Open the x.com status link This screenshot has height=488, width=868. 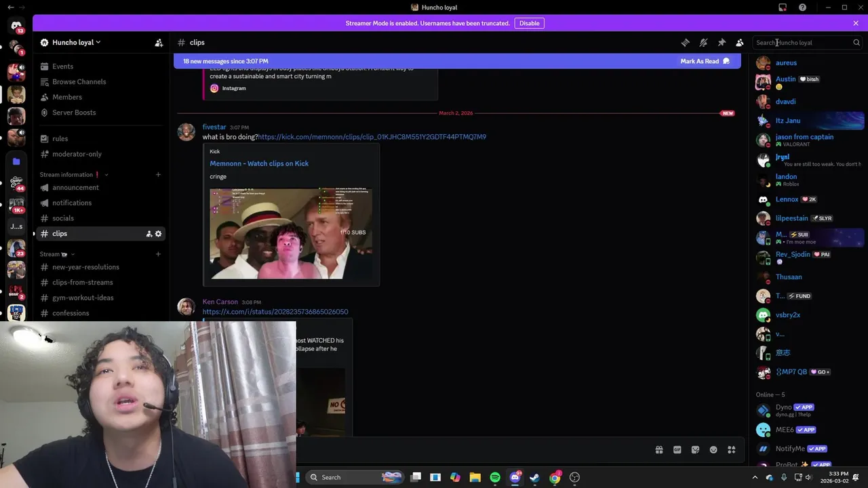tap(275, 312)
